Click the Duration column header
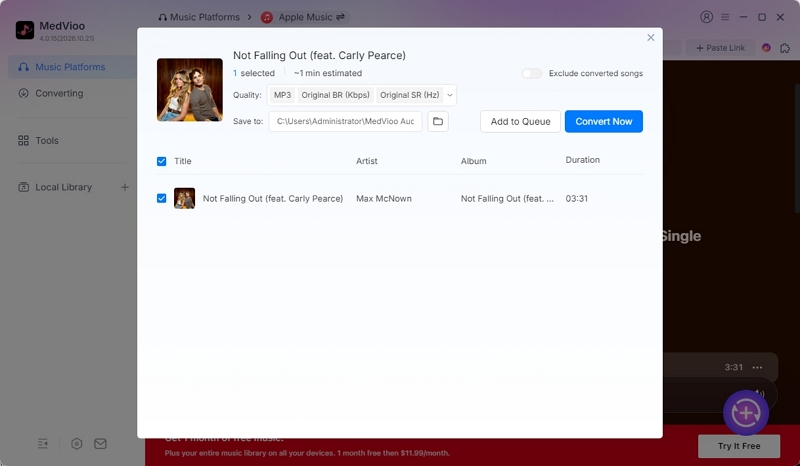Screen dimensions: 800x466 point(582,160)
